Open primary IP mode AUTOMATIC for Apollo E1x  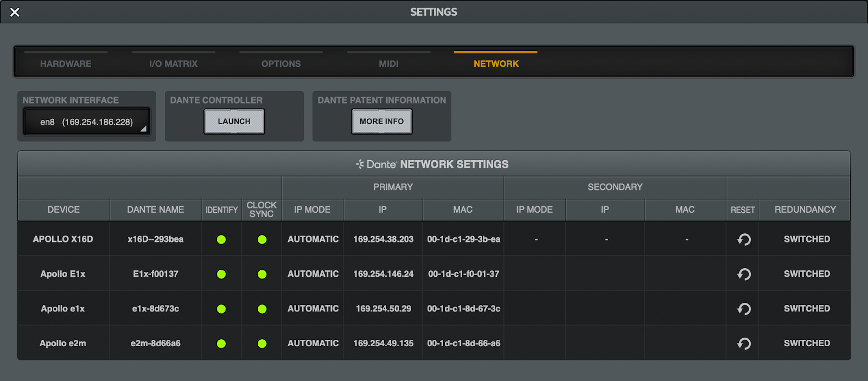point(313,274)
